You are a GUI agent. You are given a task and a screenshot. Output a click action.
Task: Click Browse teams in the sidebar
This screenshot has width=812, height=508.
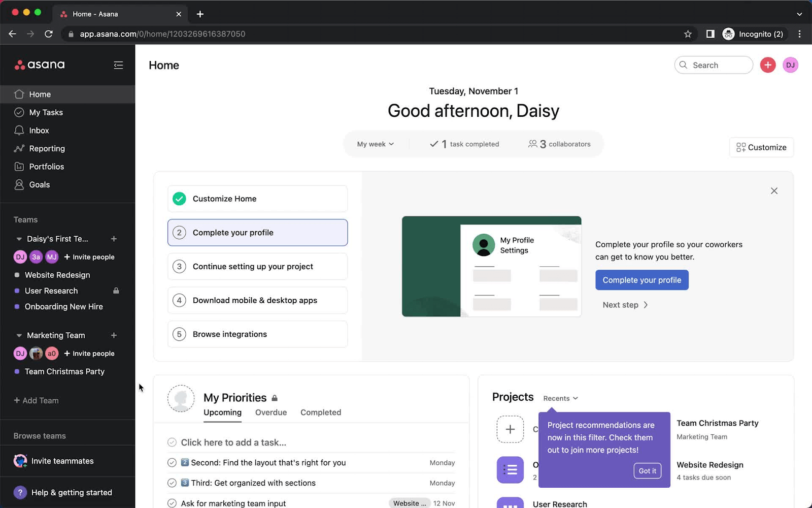point(40,436)
